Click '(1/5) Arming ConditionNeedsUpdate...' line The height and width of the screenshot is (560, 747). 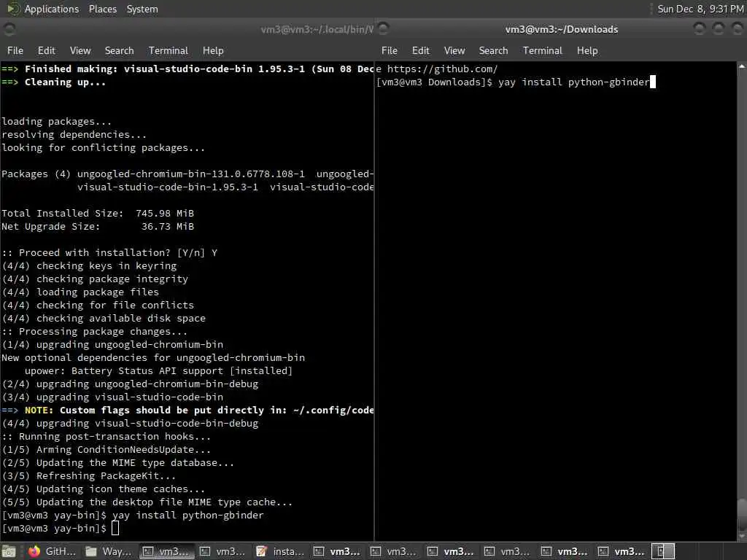point(107,449)
